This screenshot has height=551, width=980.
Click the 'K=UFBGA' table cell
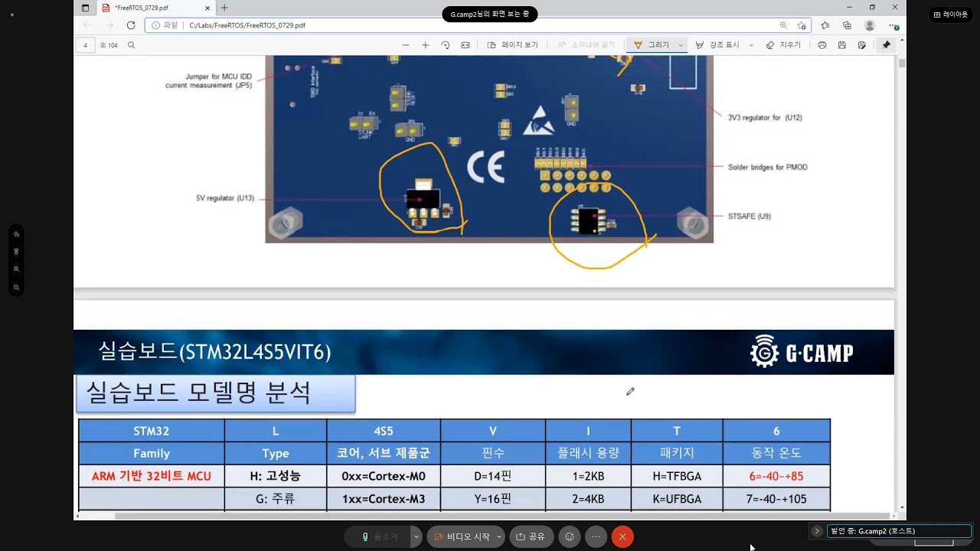pos(676,499)
